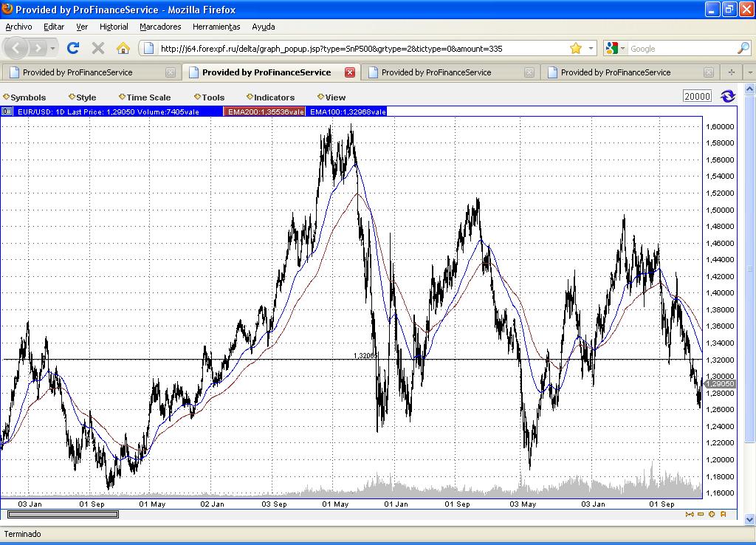Image resolution: width=756 pixels, height=545 pixels.
Task: Expand the Time Scale dropdown
Action: coord(145,97)
